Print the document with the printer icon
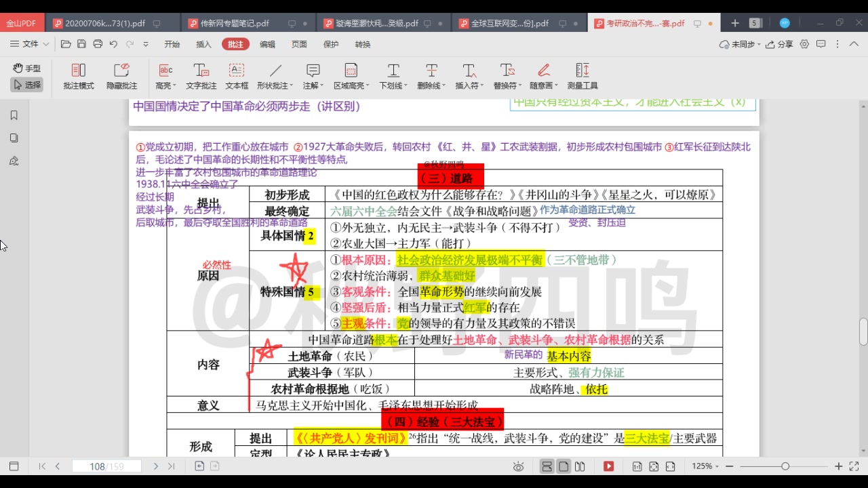This screenshot has width=868, height=488. (x=98, y=44)
